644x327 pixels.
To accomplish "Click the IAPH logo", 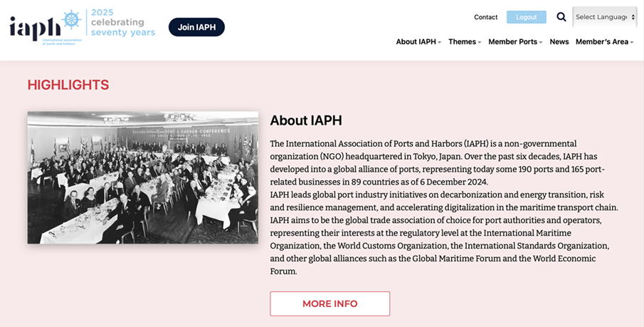I will (x=45, y=27).
